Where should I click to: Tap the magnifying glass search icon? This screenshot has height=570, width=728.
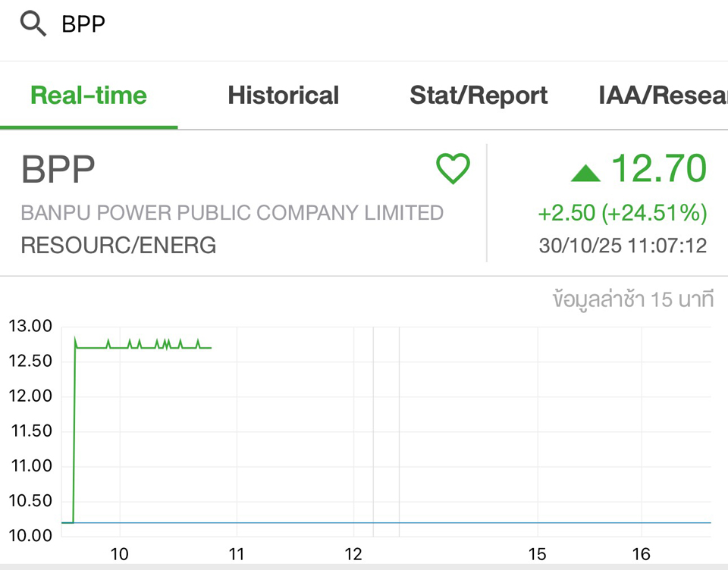point(33,25)
